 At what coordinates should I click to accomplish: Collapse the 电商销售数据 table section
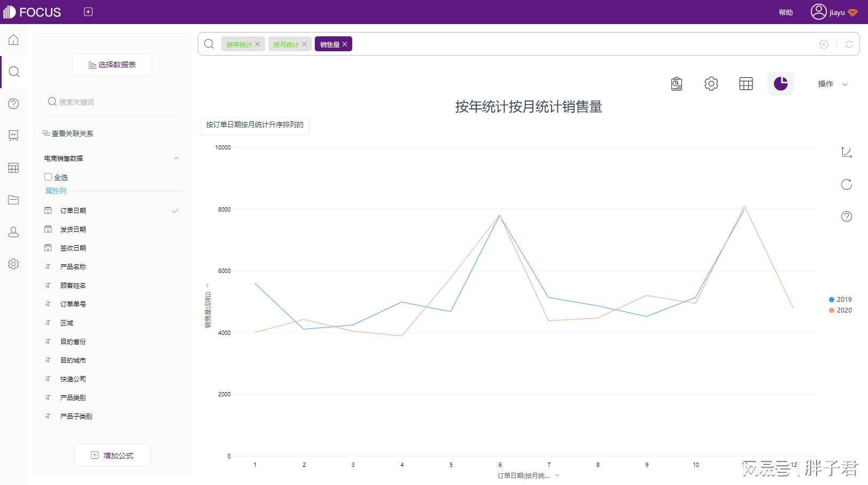point(176,159)
